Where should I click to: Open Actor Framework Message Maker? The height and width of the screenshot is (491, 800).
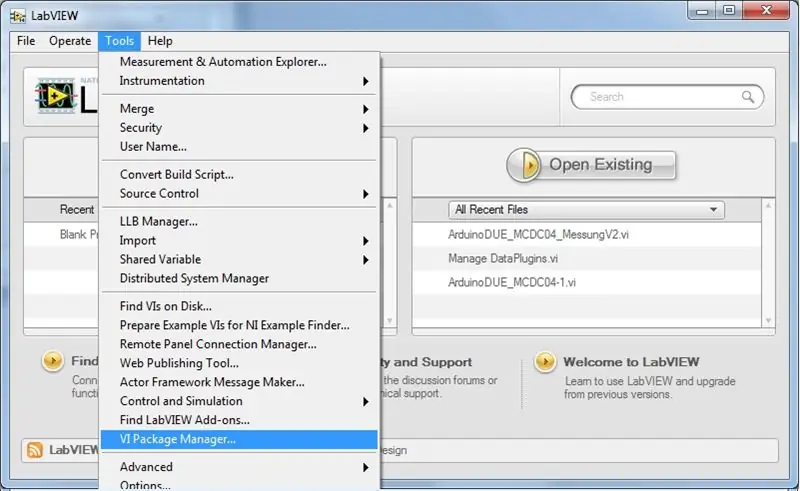coord(239,382)
